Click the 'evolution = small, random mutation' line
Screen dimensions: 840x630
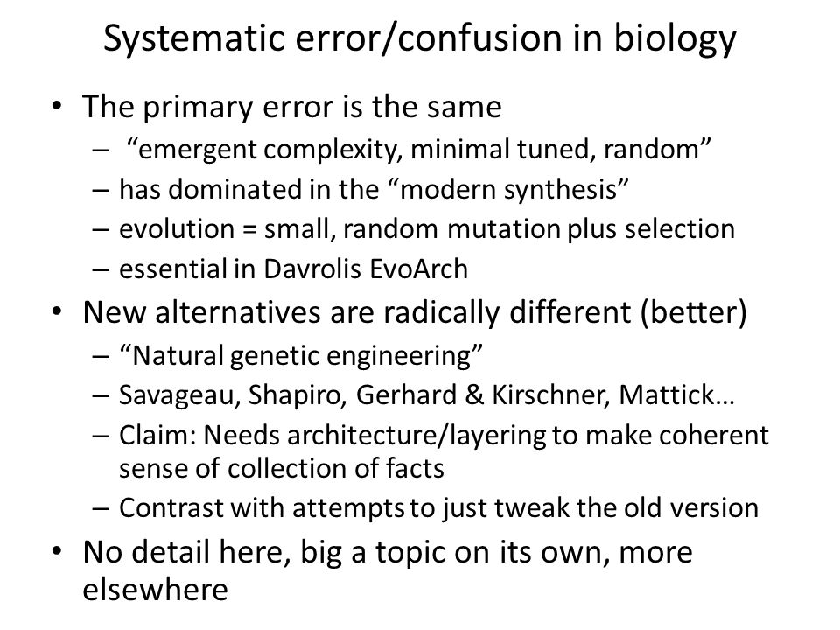427,229
